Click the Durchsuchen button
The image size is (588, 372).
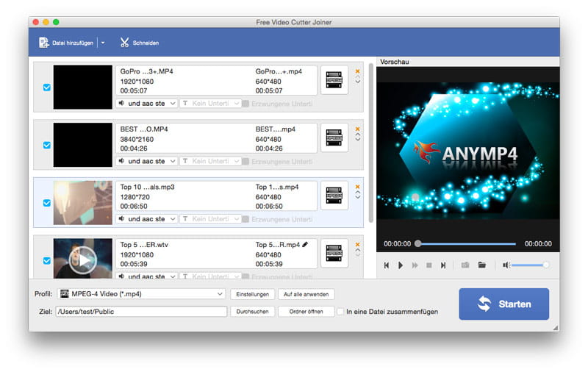point(252,312)
